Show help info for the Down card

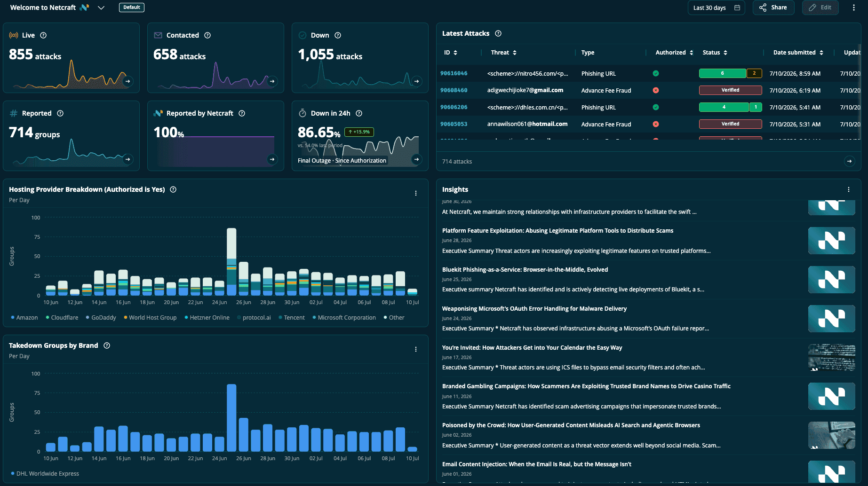(338, 35)
